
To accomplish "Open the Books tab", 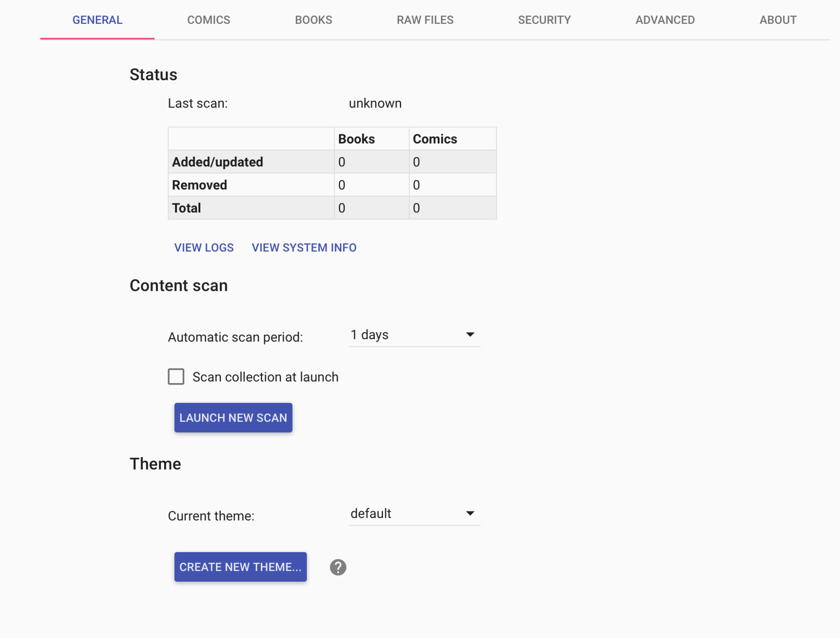I will click(313, 20).
